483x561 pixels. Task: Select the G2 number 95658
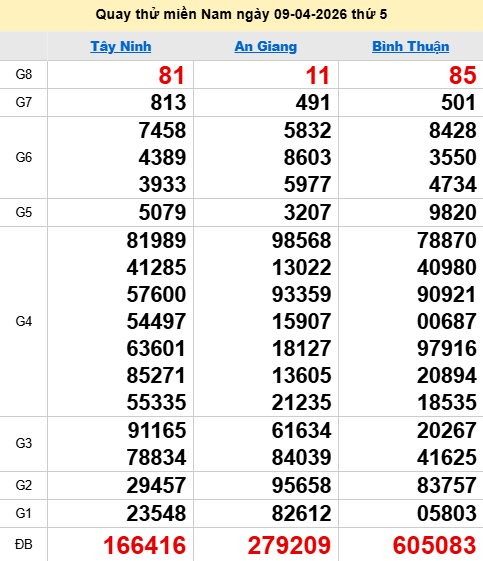(x=301, y=485)
